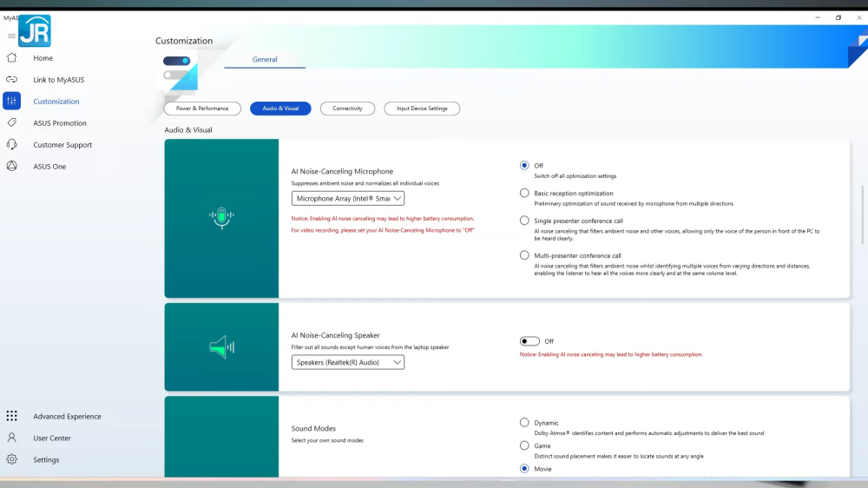868x488 pixels.
Task: Open ASUS Promotion section
Action: 60,122
